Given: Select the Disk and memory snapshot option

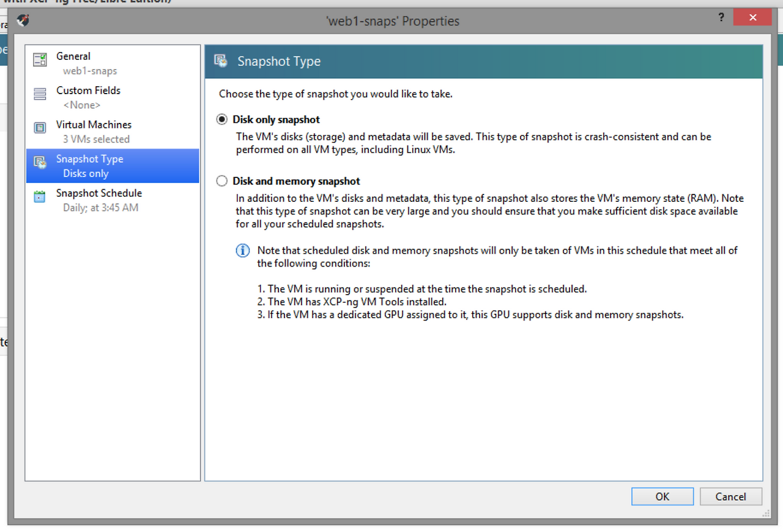Looking at the screenshot, I should point(222,181).
